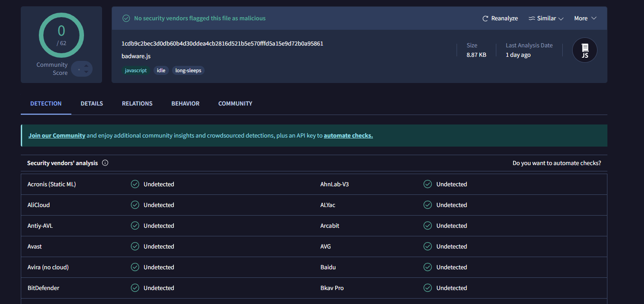Image resolution: width=644 pixels, height=304 pixels.
Task: Click the JS file type icon
Action: click(584, 50)
